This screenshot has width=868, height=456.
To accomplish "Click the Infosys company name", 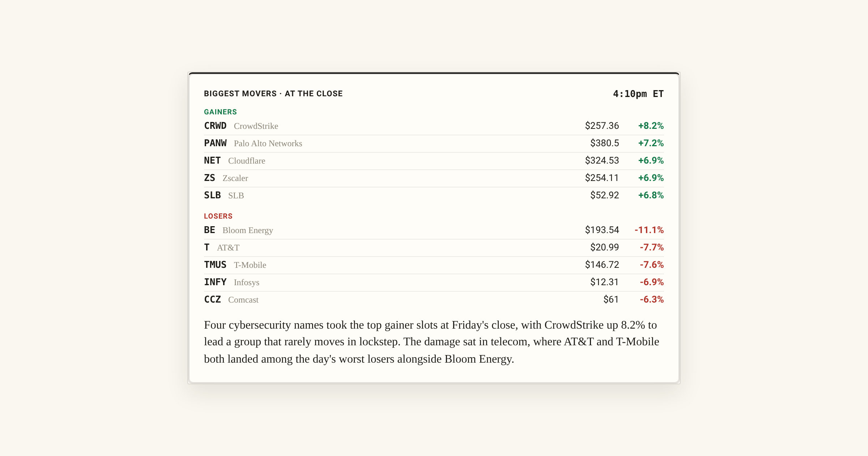I will [x=247, y=282].
